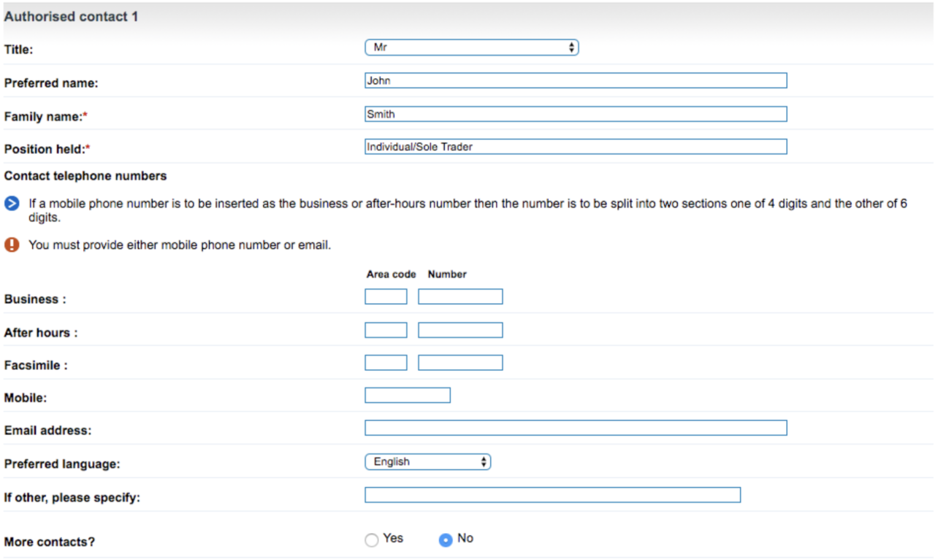Click the After hours area code field
935x560 pixels.
(x=385, y=329)
